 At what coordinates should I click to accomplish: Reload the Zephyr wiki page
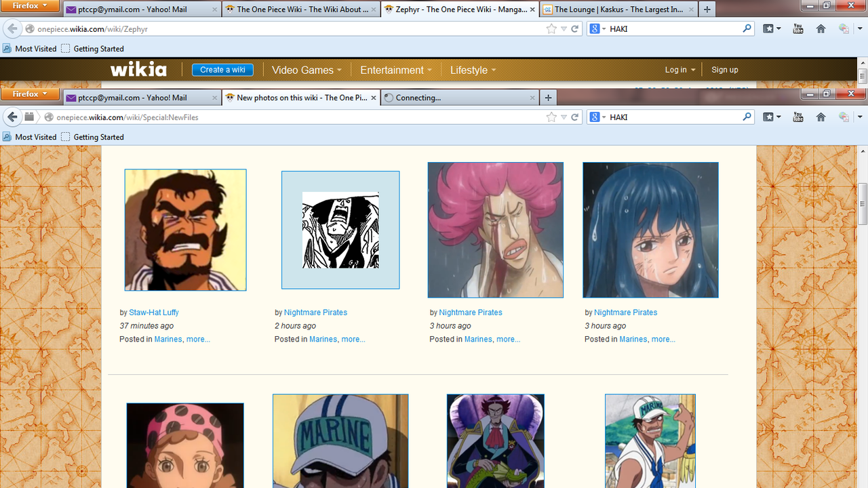point(575,29)
